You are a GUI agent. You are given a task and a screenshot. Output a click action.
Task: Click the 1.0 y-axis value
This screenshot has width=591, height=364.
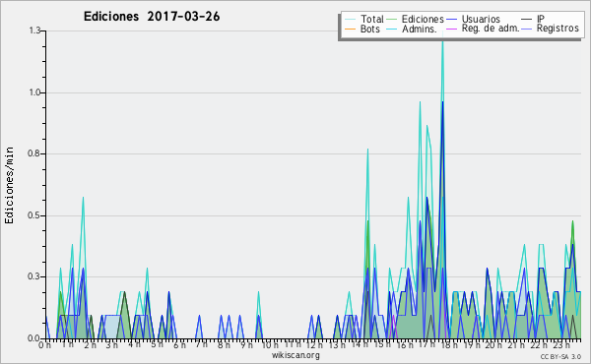(34, 92)
